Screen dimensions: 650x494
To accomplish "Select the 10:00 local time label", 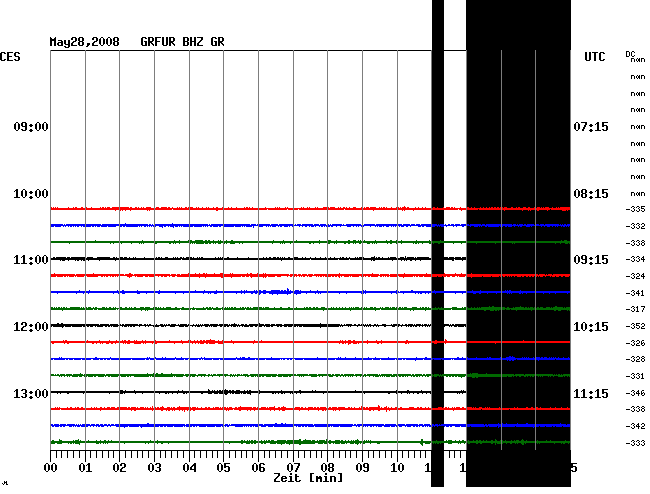I will 31,194.
